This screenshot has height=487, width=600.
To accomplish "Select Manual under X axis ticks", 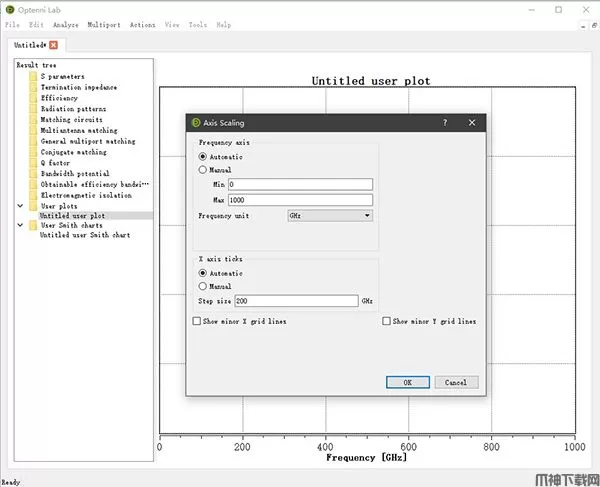I will pos(204,286).
